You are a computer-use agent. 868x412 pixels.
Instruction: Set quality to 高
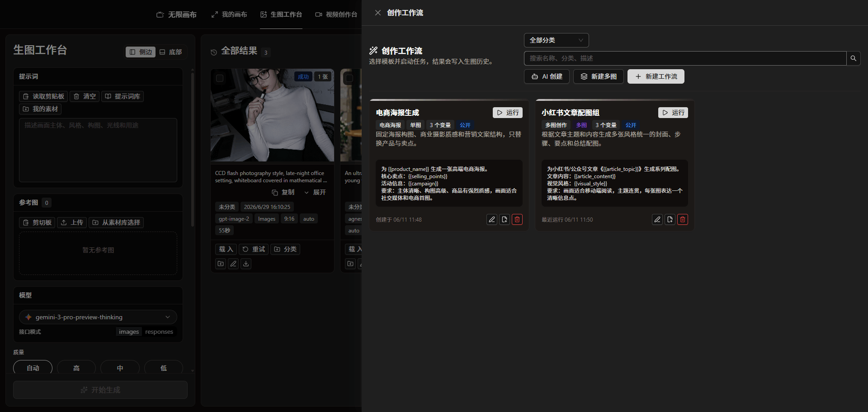coord(76,368)
